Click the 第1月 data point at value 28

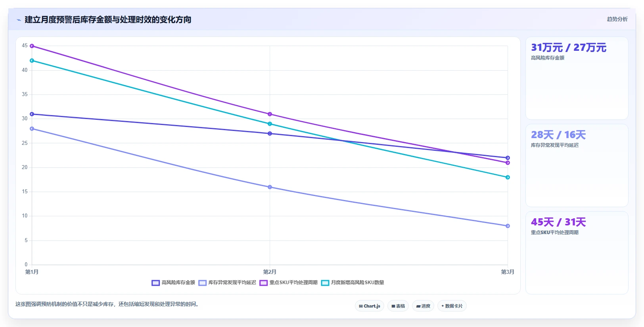tap(32, 129)
